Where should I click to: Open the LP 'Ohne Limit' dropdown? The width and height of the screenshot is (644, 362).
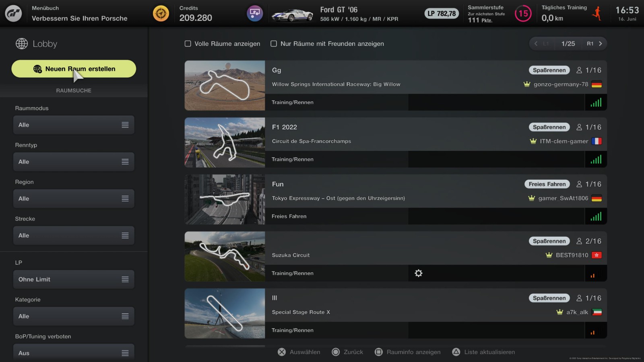tap(74, 280)
